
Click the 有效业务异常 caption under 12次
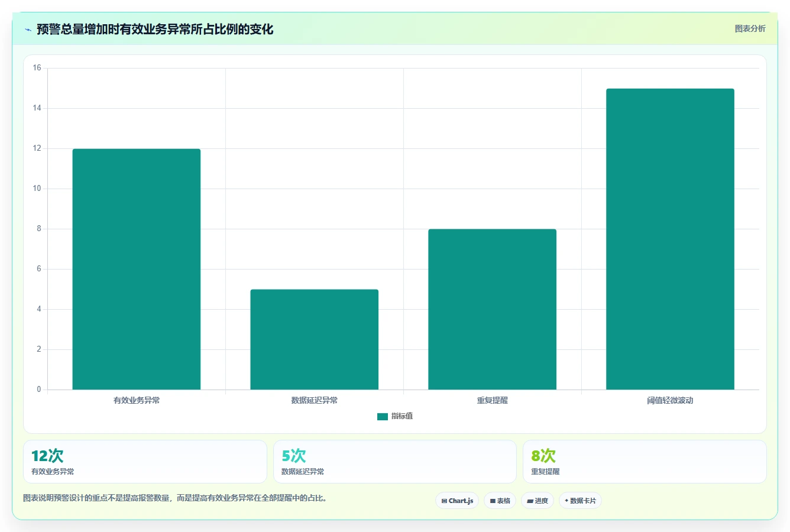[x=53, y=472]
